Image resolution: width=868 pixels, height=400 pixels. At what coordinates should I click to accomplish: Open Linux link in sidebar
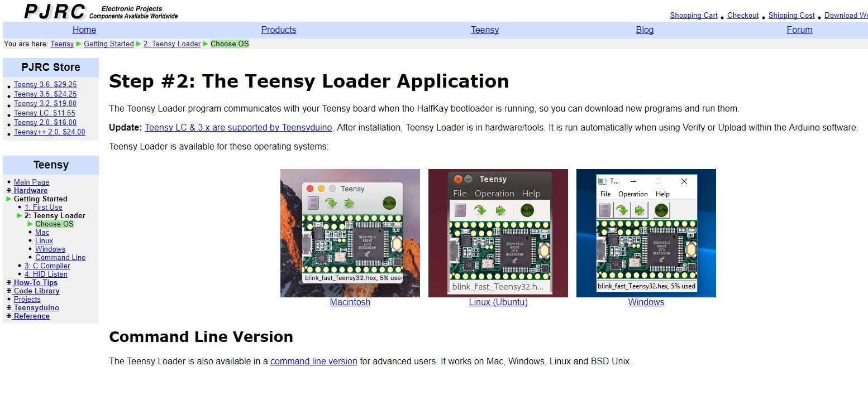point(44,241)
